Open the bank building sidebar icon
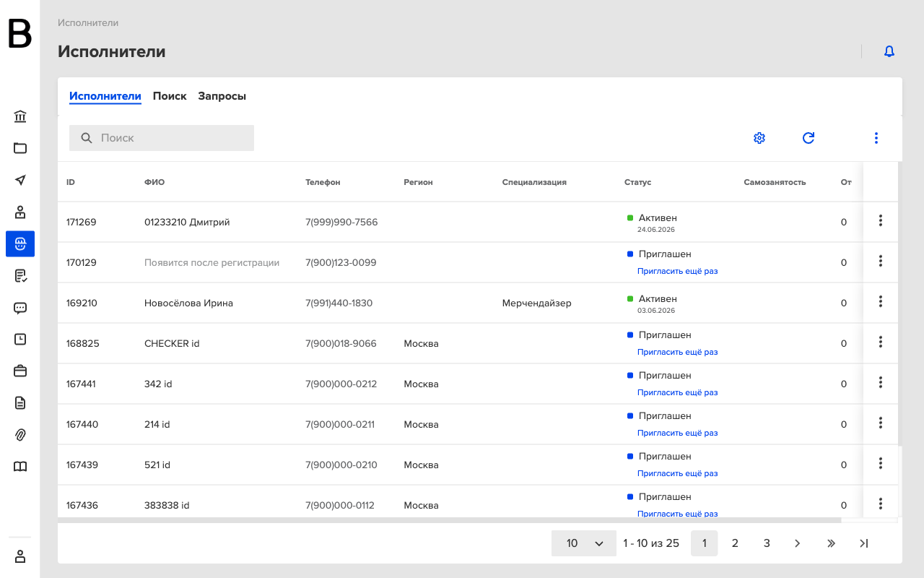924x578 pixels. click(x=20, y=116)
